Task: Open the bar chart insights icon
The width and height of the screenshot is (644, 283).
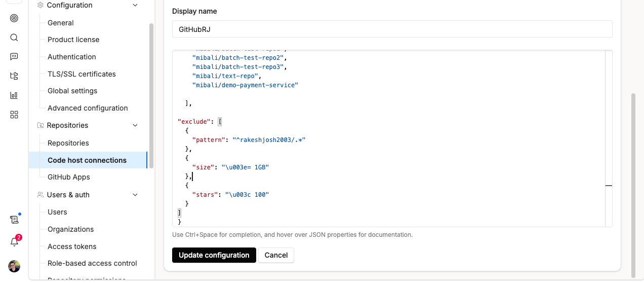Action: (x=14, y=95)
